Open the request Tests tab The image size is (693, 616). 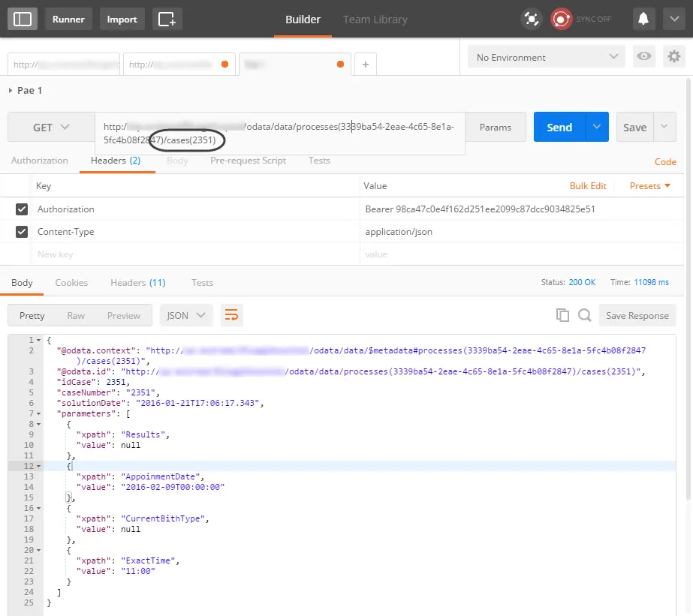tap(319, 161)
